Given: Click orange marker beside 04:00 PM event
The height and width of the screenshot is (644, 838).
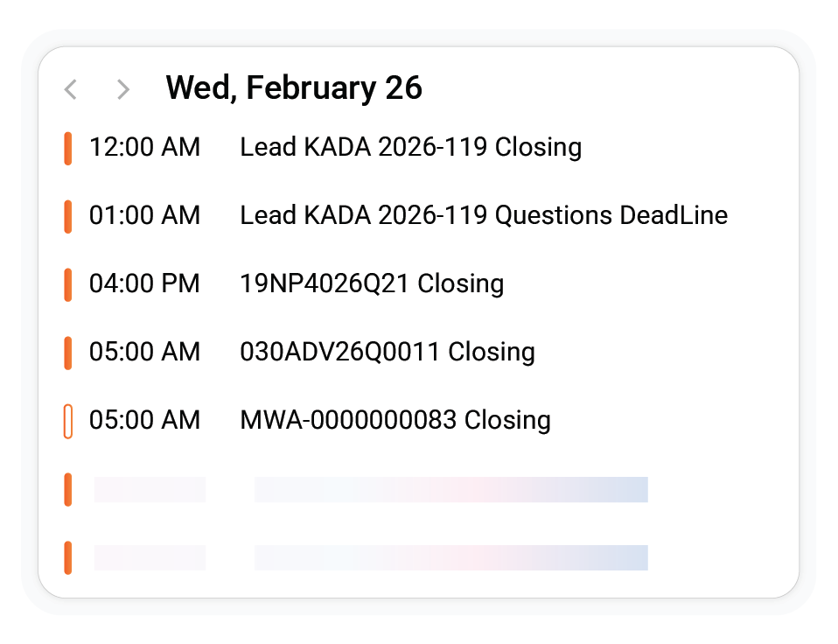Looking at the screenshot, I should [68, 284].
